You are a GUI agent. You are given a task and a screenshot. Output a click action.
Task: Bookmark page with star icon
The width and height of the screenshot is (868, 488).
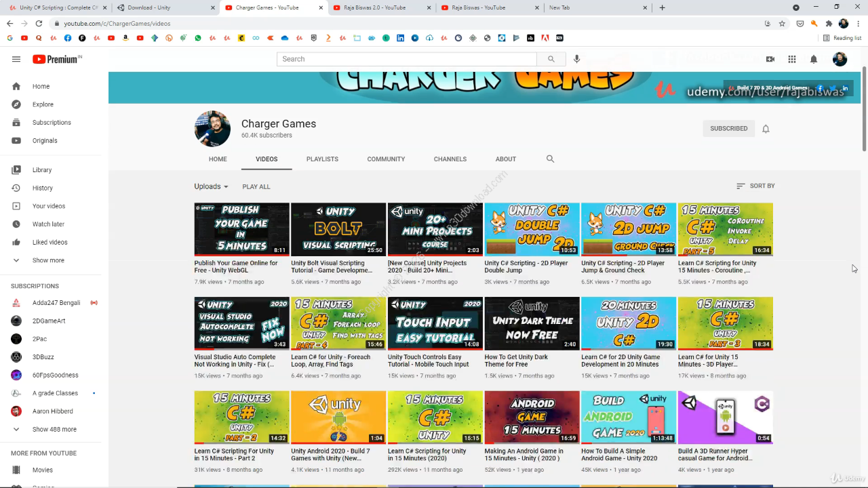[782, 23]
